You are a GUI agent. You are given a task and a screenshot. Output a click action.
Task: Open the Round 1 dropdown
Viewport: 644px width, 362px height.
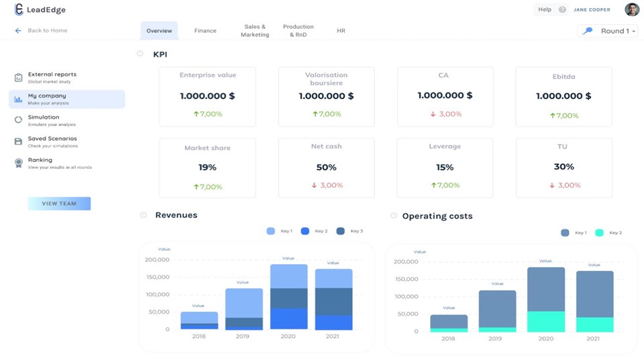[608, 31]
